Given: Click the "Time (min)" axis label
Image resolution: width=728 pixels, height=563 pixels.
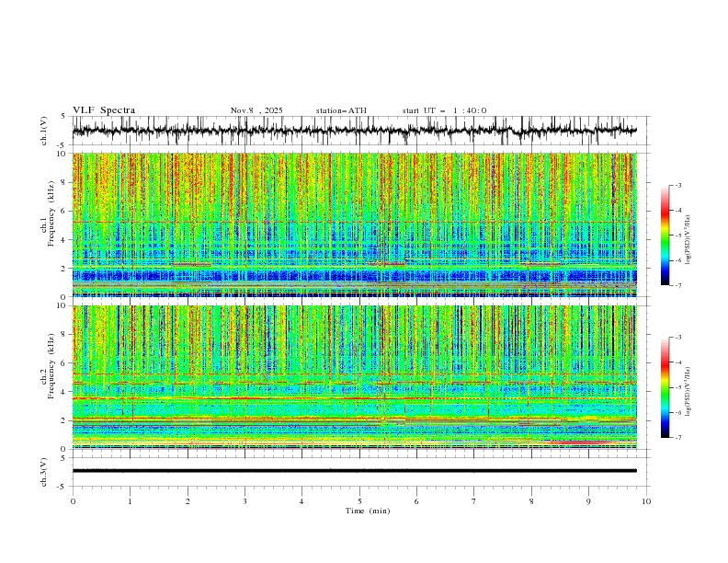Looking at the screenshot, I should 368,511.
